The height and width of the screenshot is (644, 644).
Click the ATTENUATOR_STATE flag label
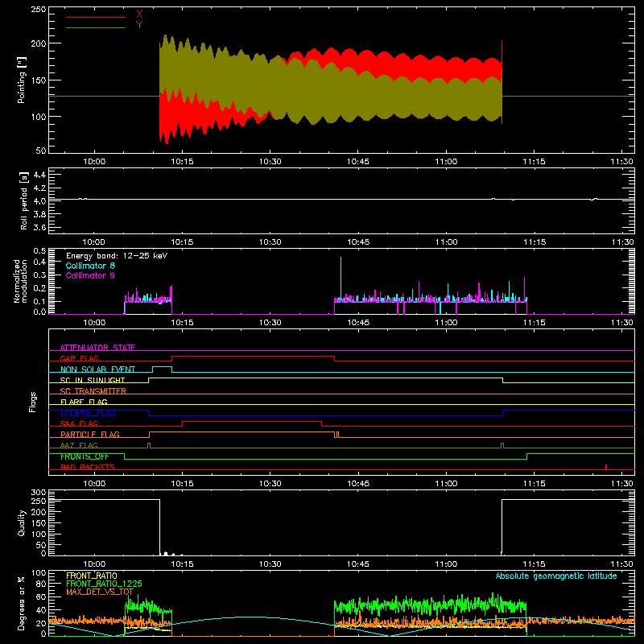pos(97,348)
